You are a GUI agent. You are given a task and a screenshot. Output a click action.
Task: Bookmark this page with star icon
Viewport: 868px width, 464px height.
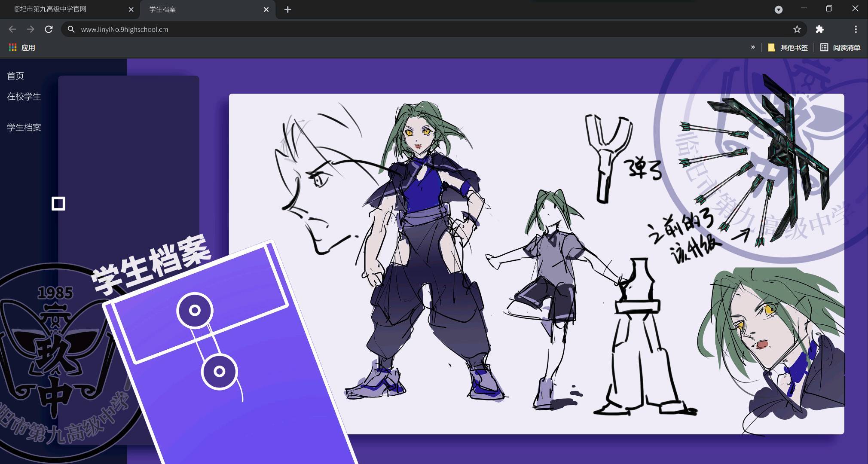tap(797, 29)
